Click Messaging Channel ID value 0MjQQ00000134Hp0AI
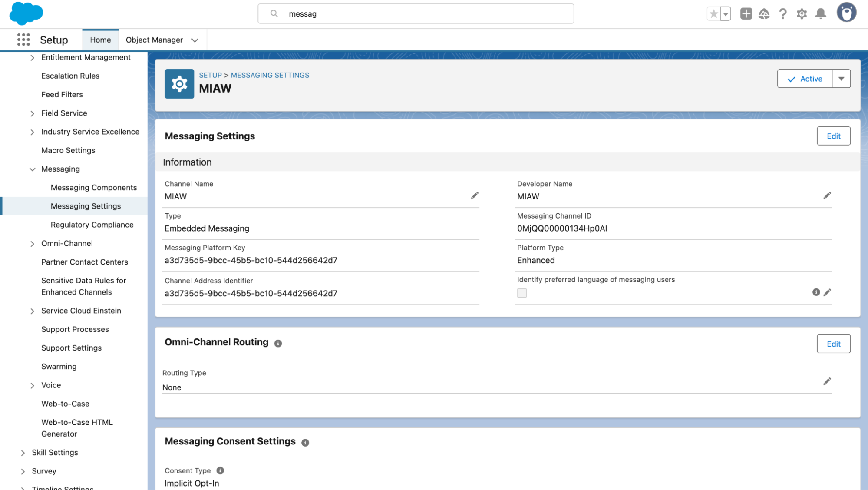This screenshot has width=868, height=490. (562, 228)
